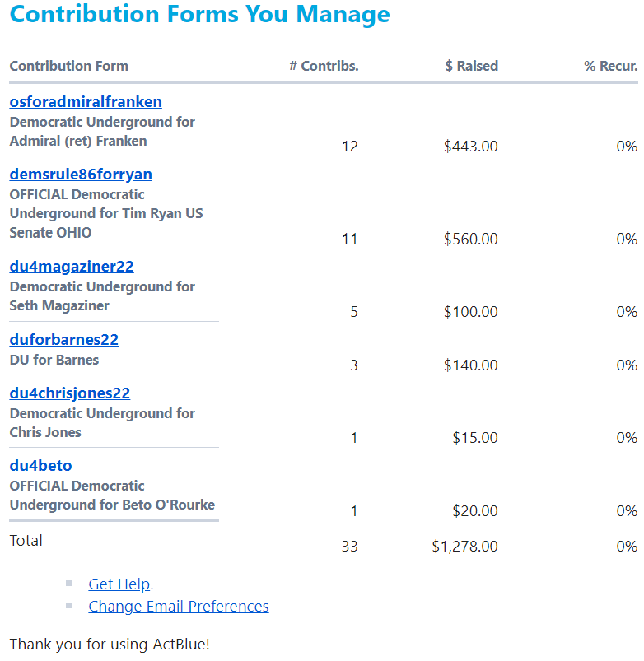The width and height of the screenshot is (644, 661).
Task: Open the du4chrisjones22 form link
Action: point(70,393)
